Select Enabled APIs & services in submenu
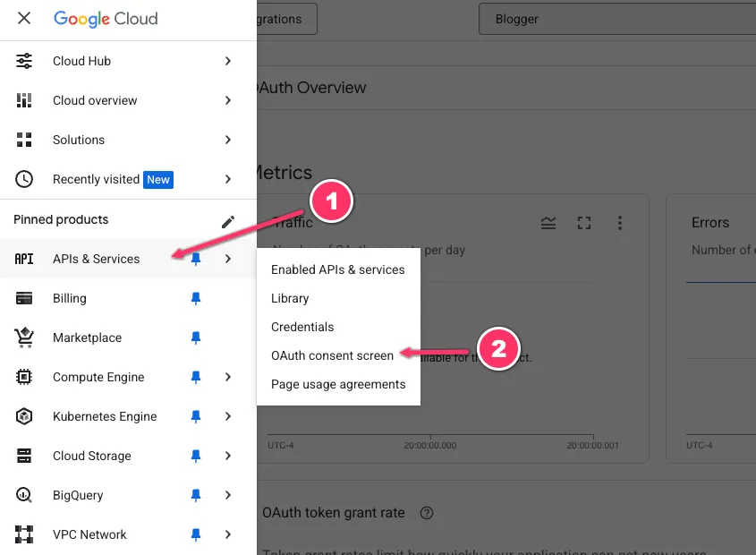 click(338, 269)
